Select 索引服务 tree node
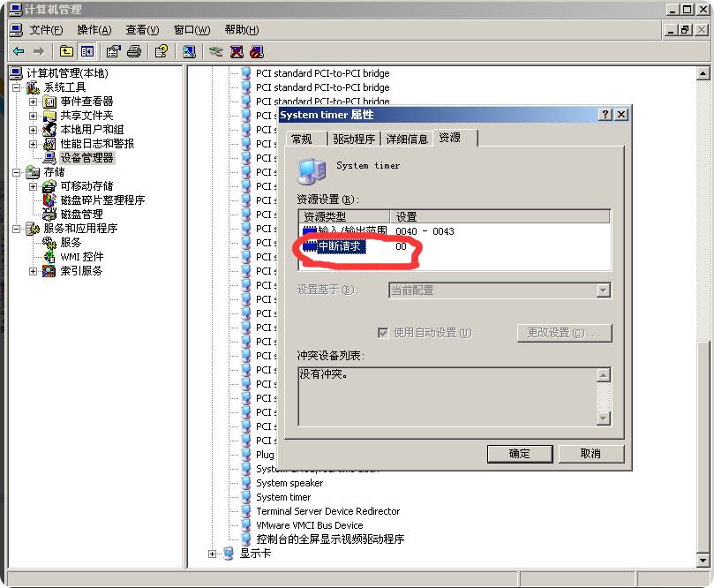714x588 pixels. [81, 270]
